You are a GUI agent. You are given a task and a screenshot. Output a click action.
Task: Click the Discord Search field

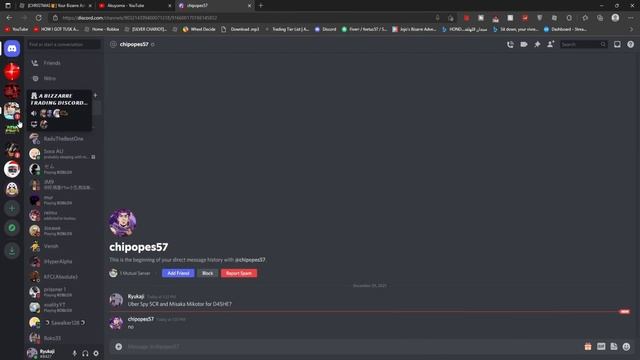(583, 44)
